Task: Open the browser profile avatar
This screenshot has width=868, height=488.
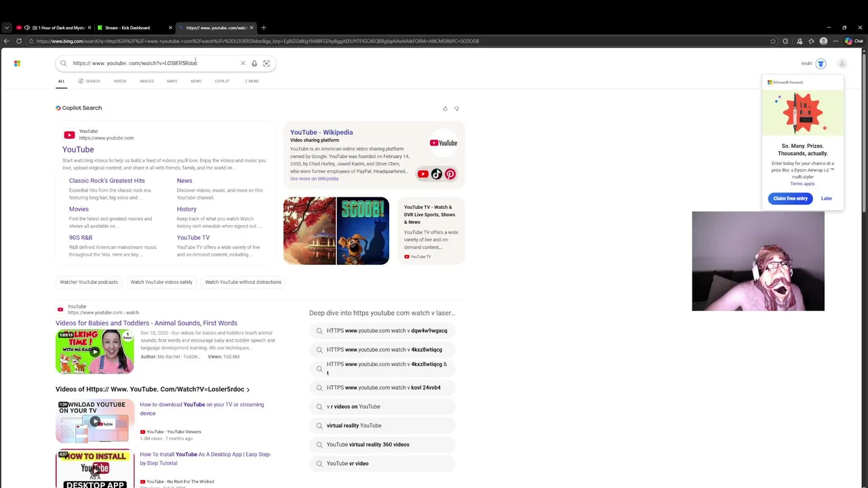Action: (x=823, y=41)
